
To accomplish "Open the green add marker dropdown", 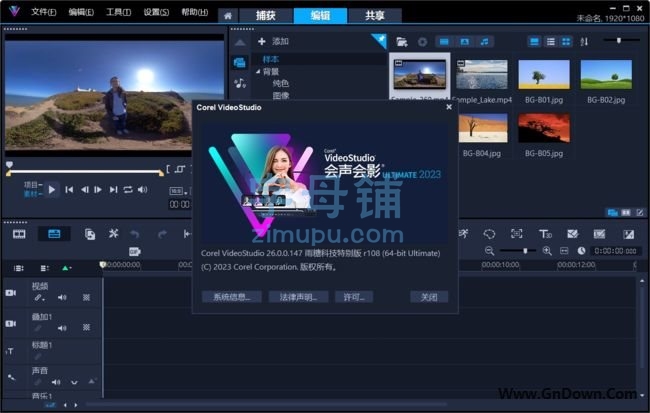I will (x=66, y=268).
